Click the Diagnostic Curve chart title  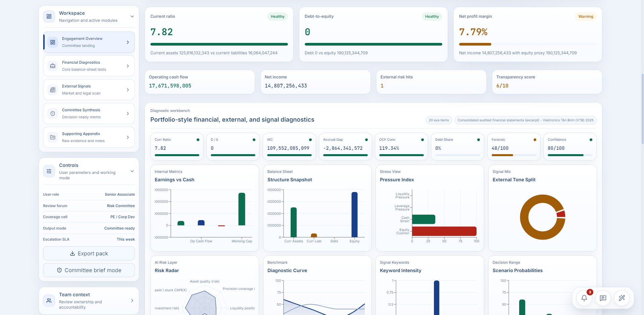[x=287, y=270]
